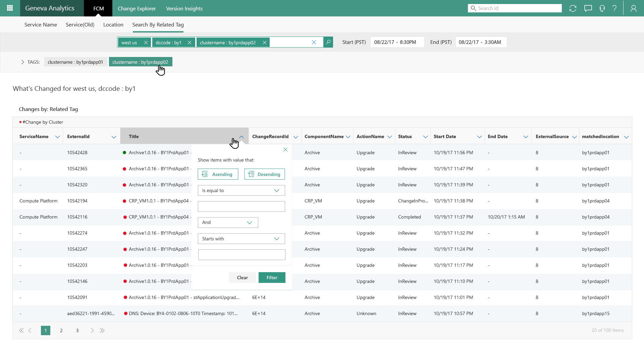Sort Title column Asending

[218, 174]
